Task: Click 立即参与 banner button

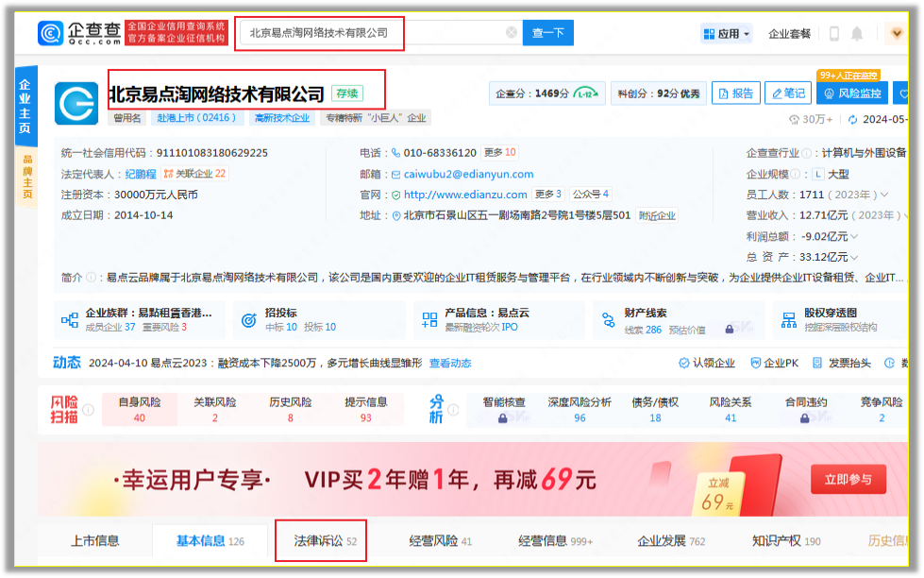Action: click(848, 479)
